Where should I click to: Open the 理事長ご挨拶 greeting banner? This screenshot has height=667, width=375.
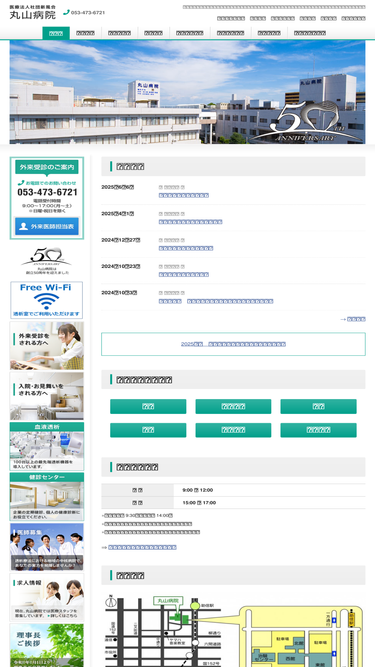pyautogui.click(x=47, y=645)
